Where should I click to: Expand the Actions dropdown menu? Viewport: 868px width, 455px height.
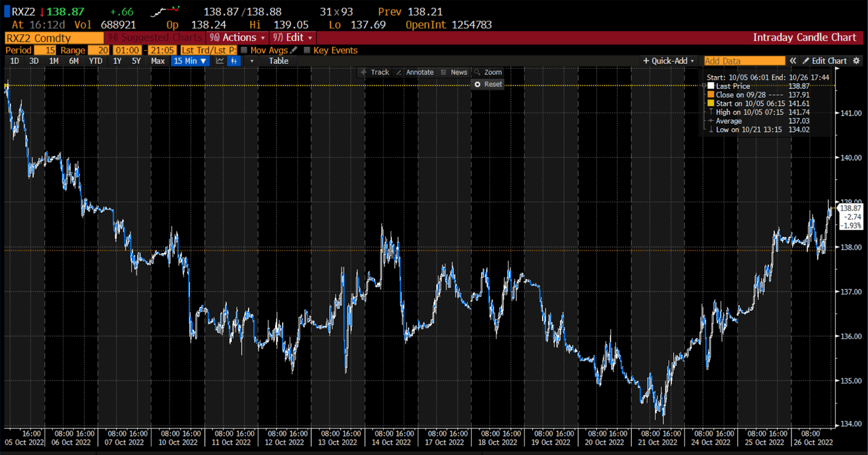pos(238,37)
